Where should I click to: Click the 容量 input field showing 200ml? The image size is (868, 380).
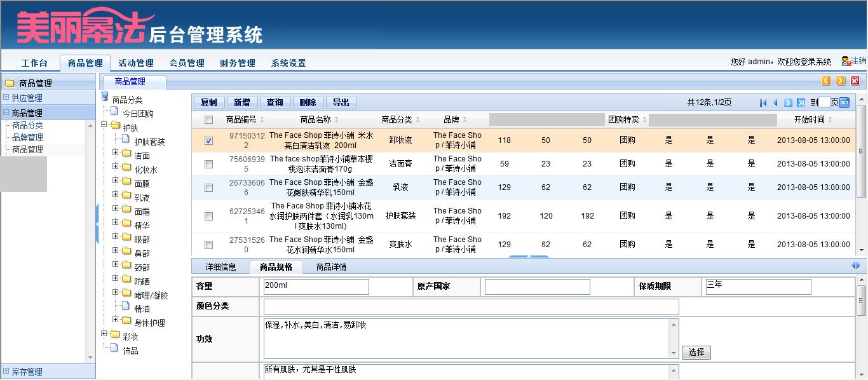click(316, 287)
